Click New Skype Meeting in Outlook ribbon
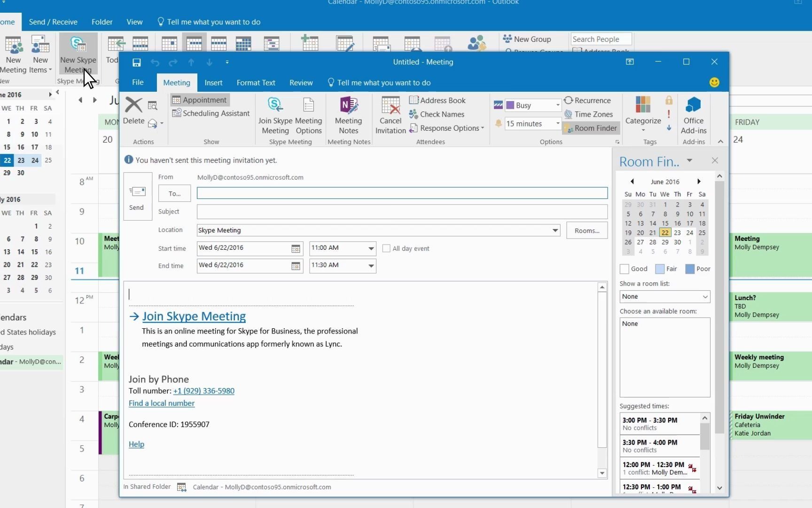Image resolution: width=812 pixels, height=508 pixels. click(x=78, y=54)
